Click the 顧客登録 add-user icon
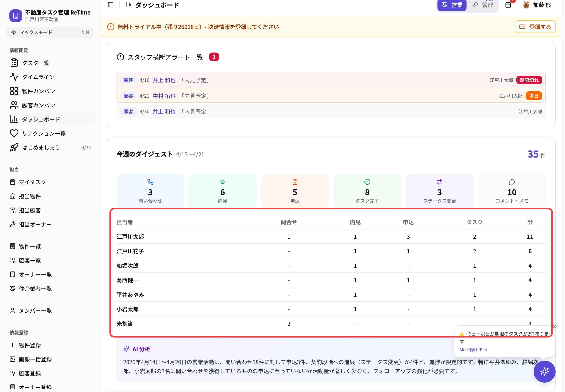The width and height of the screenshot is (565, 392). 13,373
